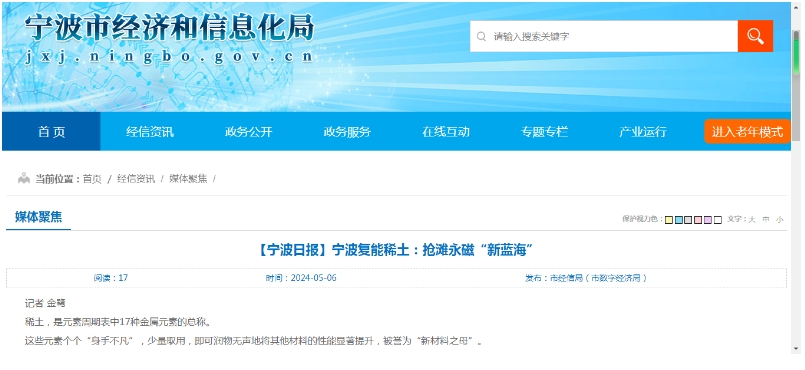Set text size to medium (中)
Image resolution: width=805 pixels, height=370 pixels.
click(766, 220)
